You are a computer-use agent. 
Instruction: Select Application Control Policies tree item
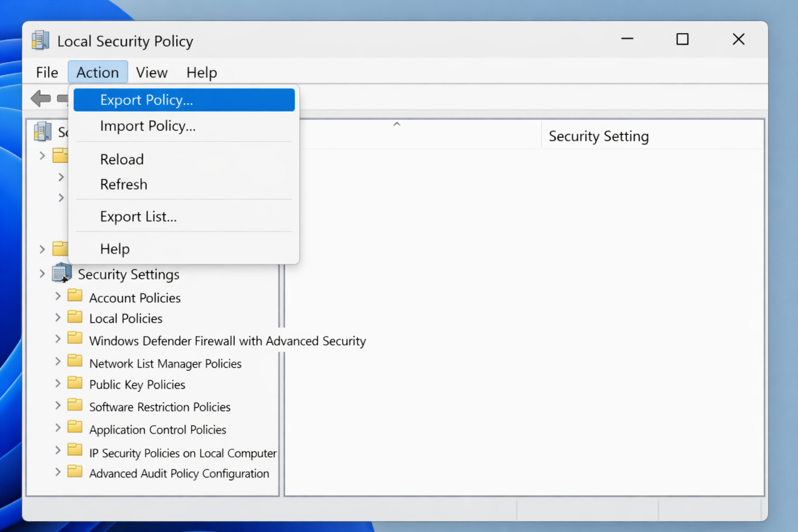158,430
